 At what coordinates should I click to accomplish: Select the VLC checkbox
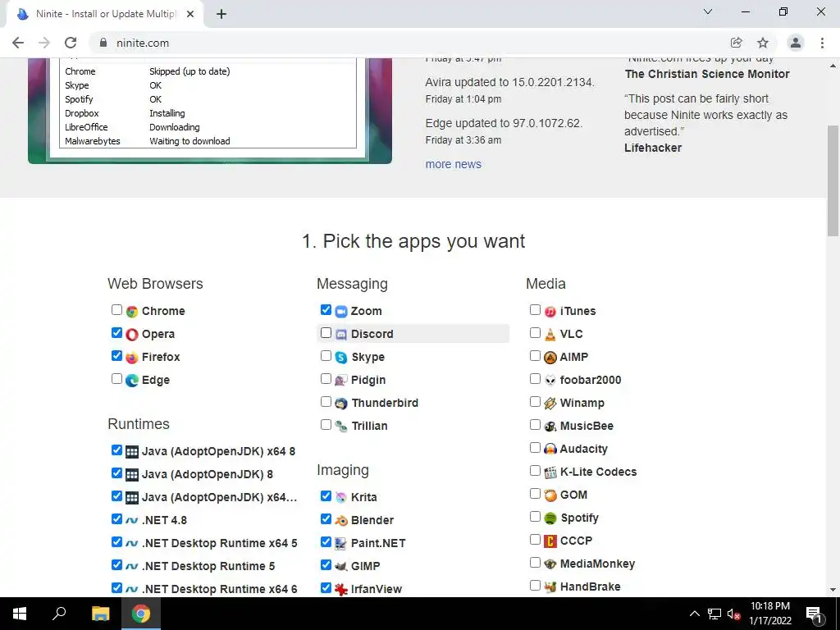point(535,333)
